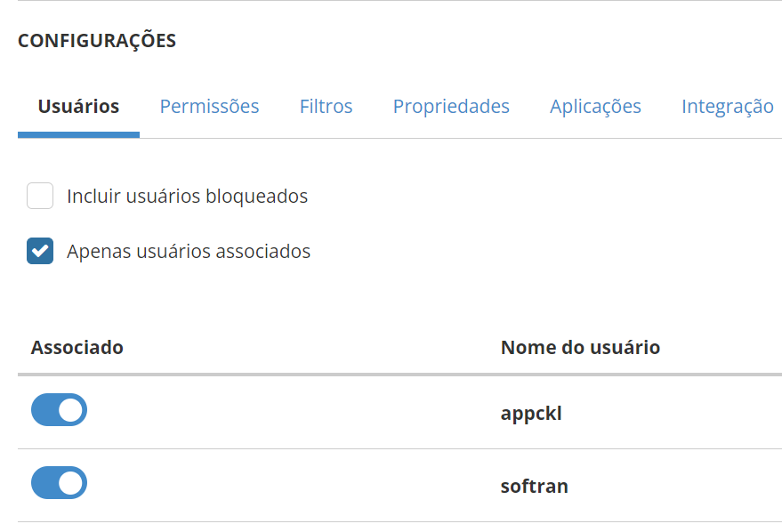Click the white knob on softran's switch
782x532 pixels.
[71, 483]
